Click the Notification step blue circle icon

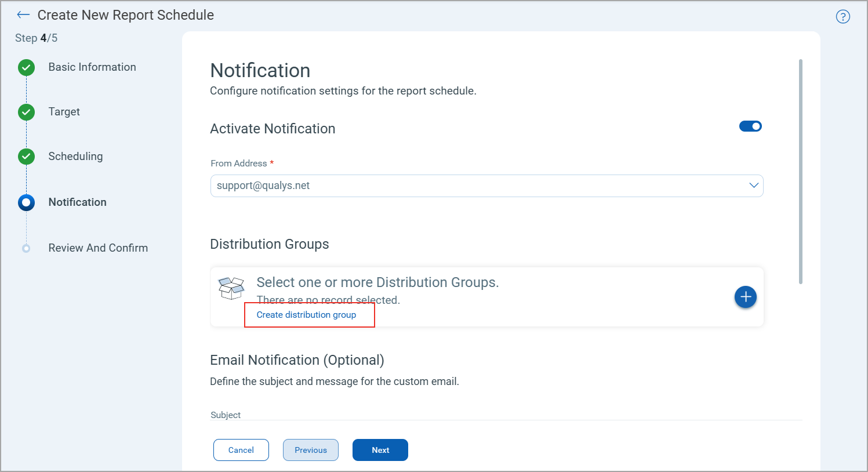click(x=26, y=202)
